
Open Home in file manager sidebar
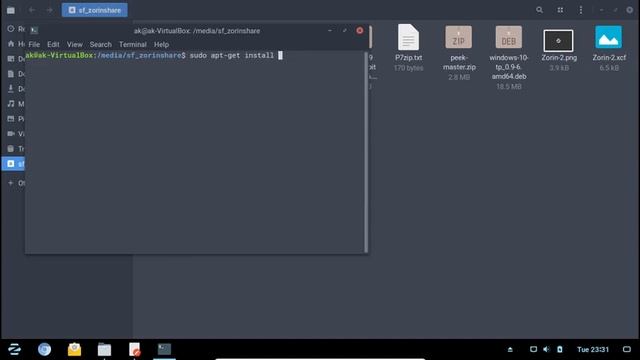click(16, 44)
